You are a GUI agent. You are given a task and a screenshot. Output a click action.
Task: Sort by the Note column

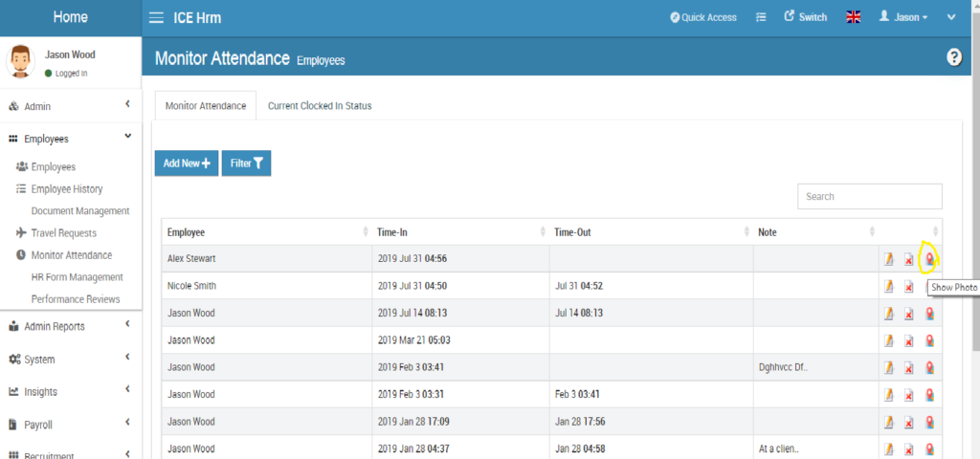click(815, 231)
